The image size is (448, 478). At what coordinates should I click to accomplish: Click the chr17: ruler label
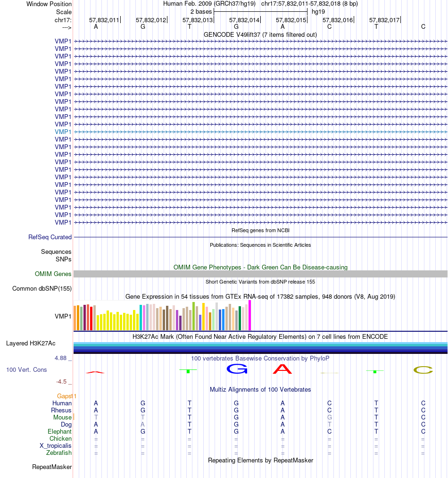tap(63, 20)
